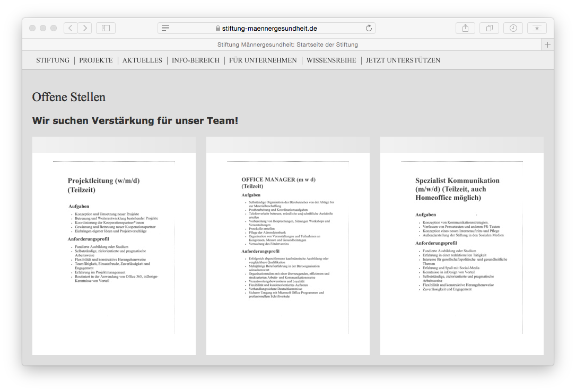Screen dimensions: 576x392
Task: Open the Share menu
Action: [465, 28]
